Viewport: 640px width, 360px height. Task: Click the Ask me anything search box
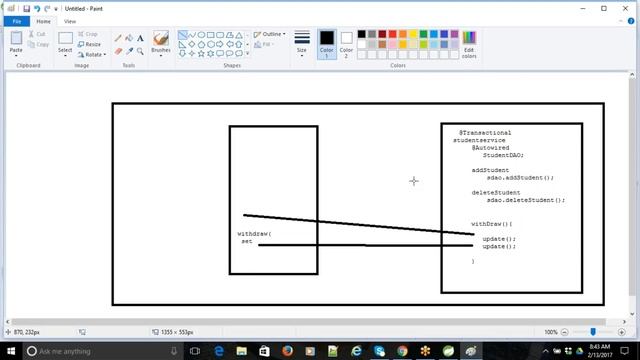[102, 351]
